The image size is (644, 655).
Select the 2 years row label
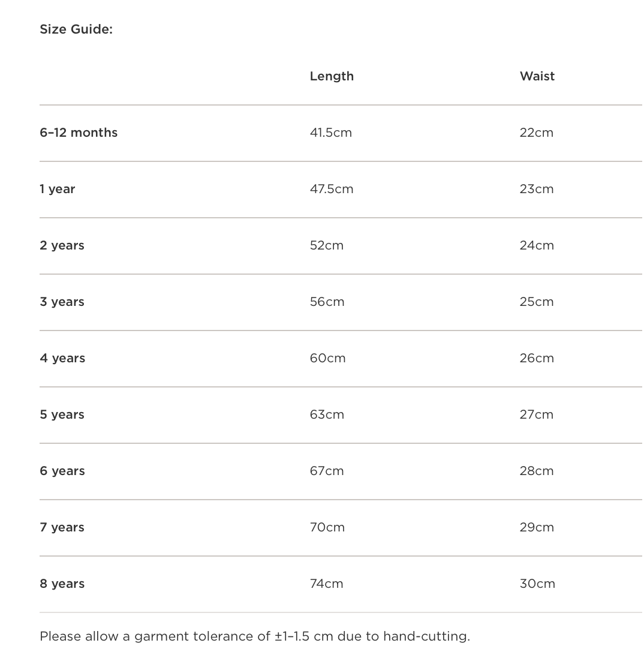click(x=62, y=245)
